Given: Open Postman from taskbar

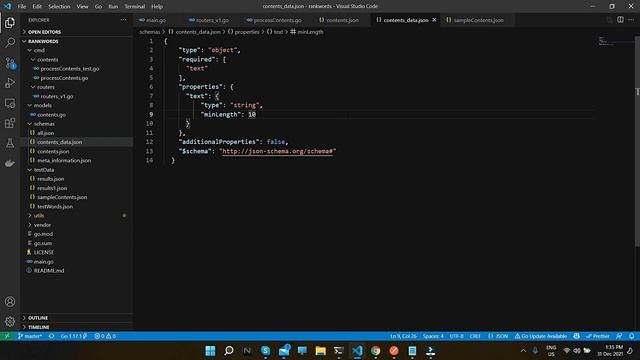Looking at the screenshot, I should (x=394, y=351).
